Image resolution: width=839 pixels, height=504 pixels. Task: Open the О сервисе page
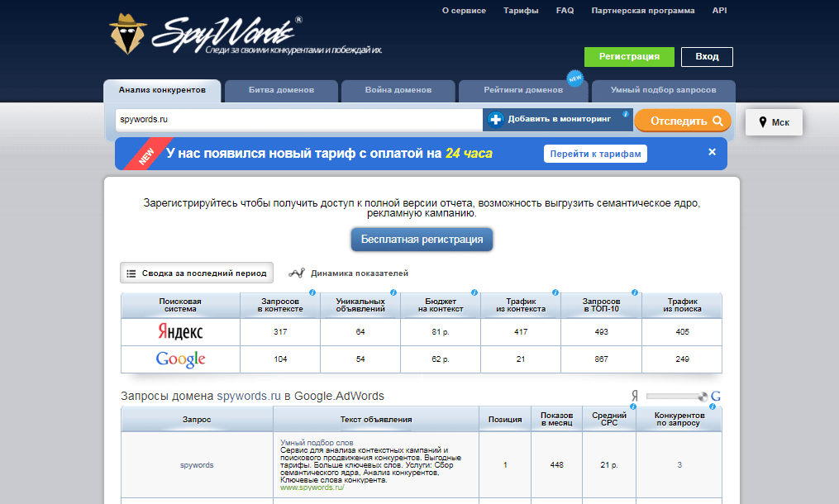(x=464, y=11)
